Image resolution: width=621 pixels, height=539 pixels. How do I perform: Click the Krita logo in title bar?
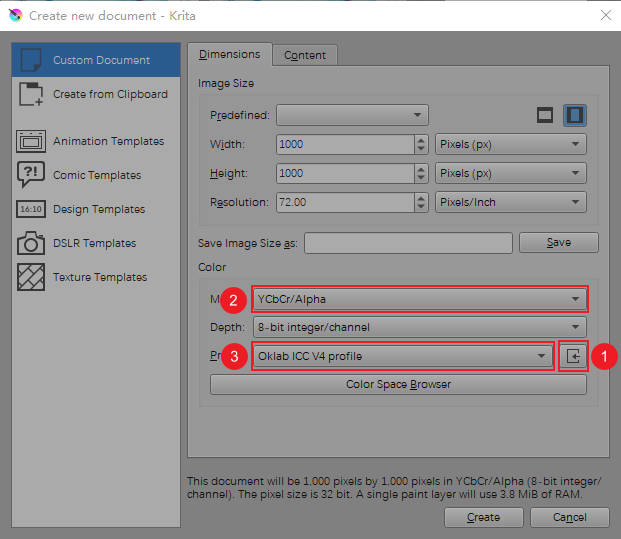[16, 15]
